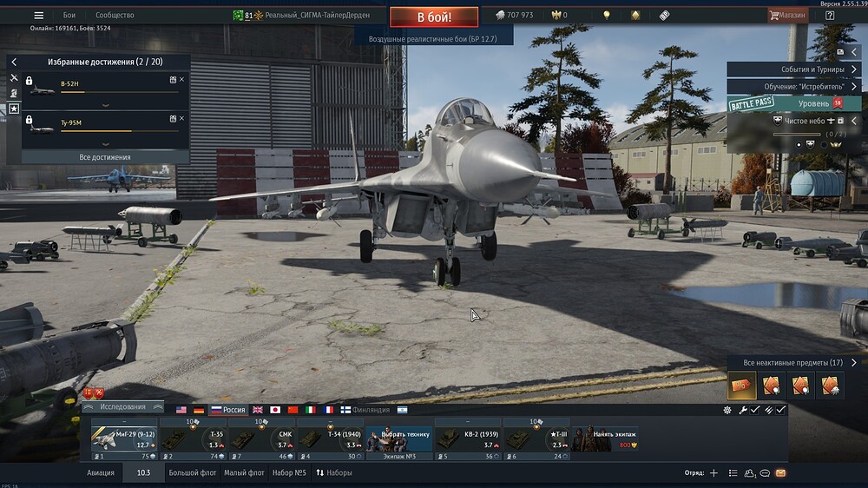
Task: Select the Japan flag nation
Action: click(275, 410)
